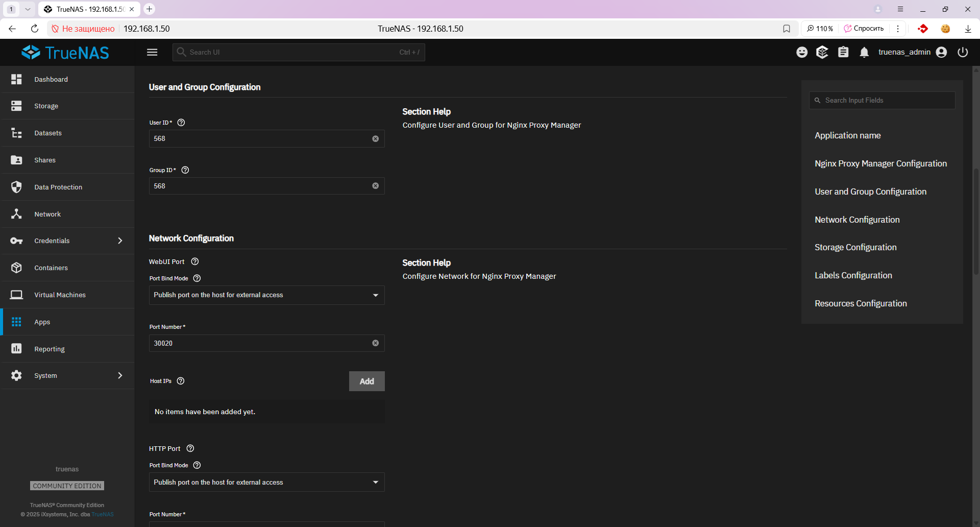This screenshot has height=527, width=980.
Task: Click the power button icon
Action: pyautogui.click(x=963, y=52)
